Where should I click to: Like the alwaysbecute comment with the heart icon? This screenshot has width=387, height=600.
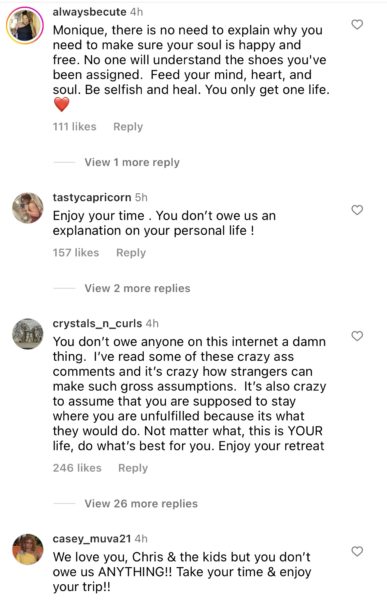pos(357,24)
